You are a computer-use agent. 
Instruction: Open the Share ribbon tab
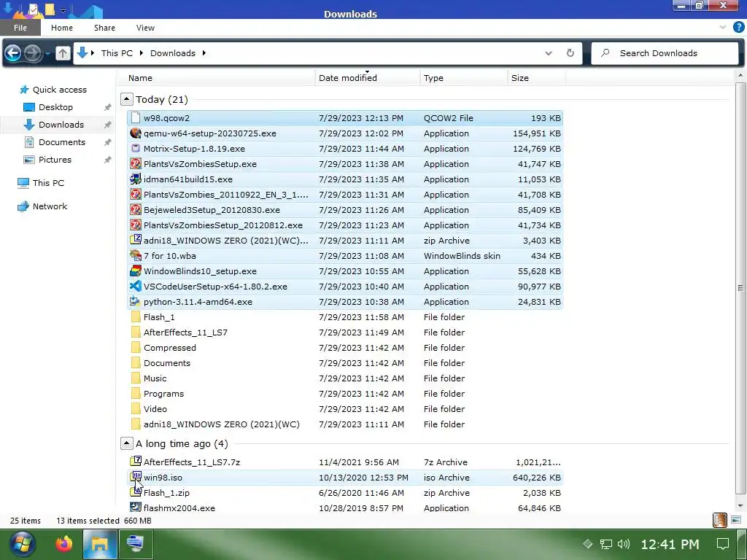click(x=104, y=28)
